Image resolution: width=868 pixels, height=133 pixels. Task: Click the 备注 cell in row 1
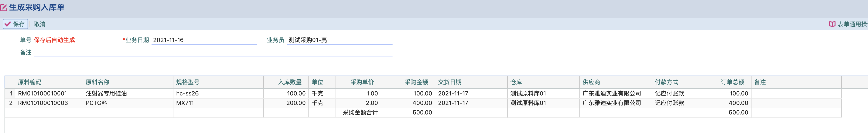coord(796,93)
